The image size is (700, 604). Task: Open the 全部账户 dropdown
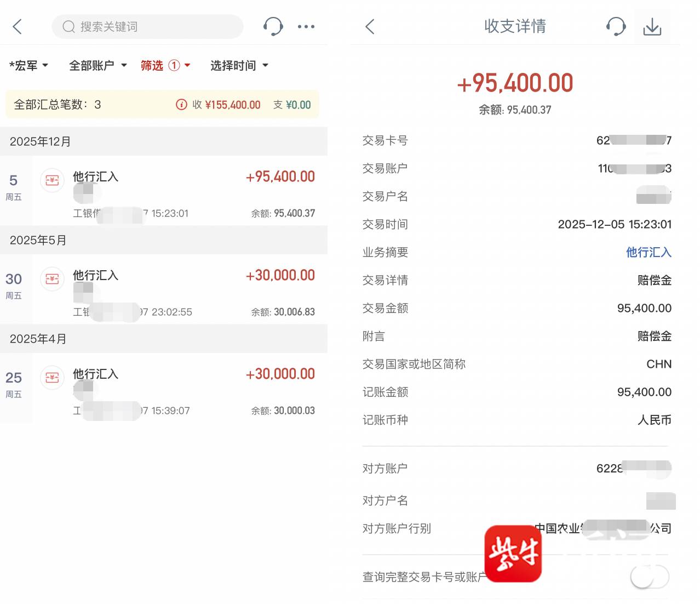[x=97, y=66]
